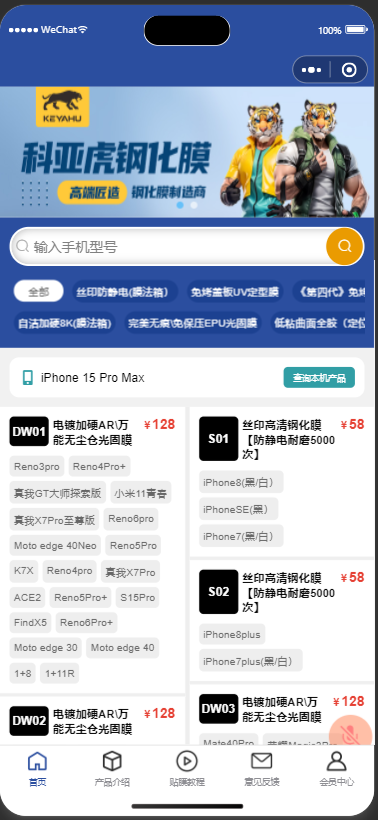
Task: Tap the DW03 product badge
Action: point(219,709)
